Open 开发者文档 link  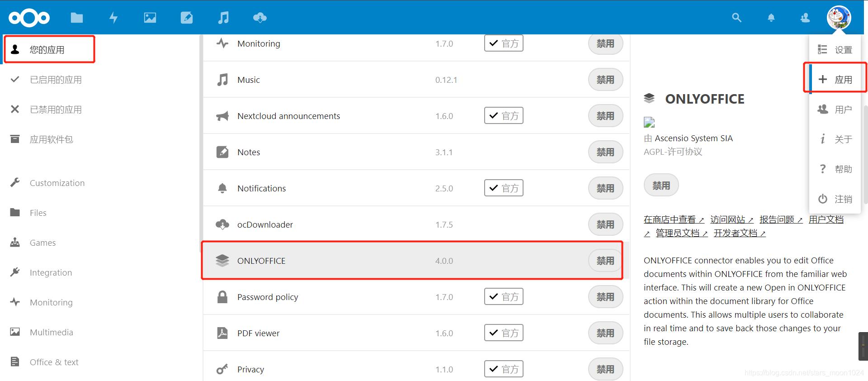coord(740,233)
